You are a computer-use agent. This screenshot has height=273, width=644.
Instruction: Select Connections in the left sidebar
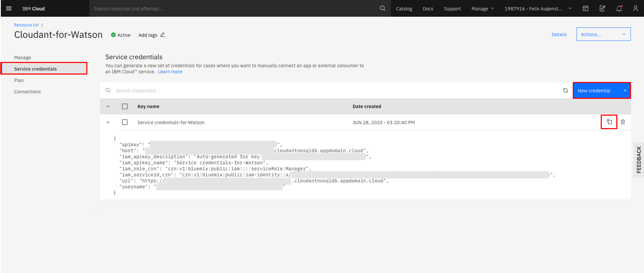coord(27,91)
